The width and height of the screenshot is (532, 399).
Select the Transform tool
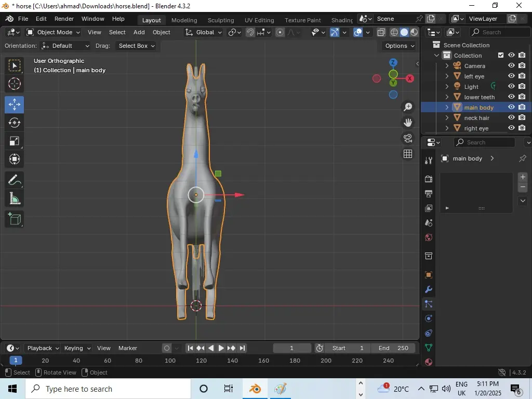pyautogui.click(x=14, y=159)
